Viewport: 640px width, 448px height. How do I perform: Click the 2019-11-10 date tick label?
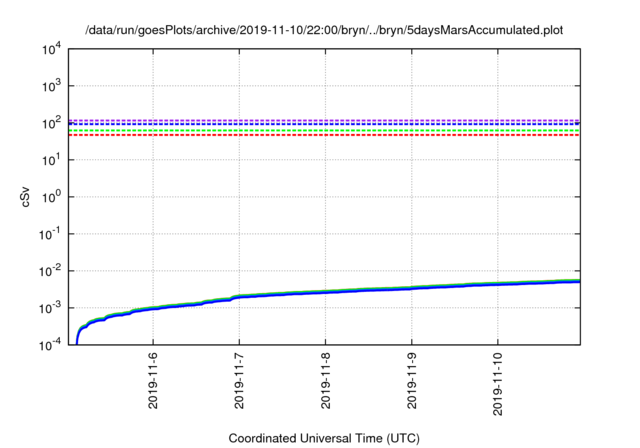(x=498, y=384)
